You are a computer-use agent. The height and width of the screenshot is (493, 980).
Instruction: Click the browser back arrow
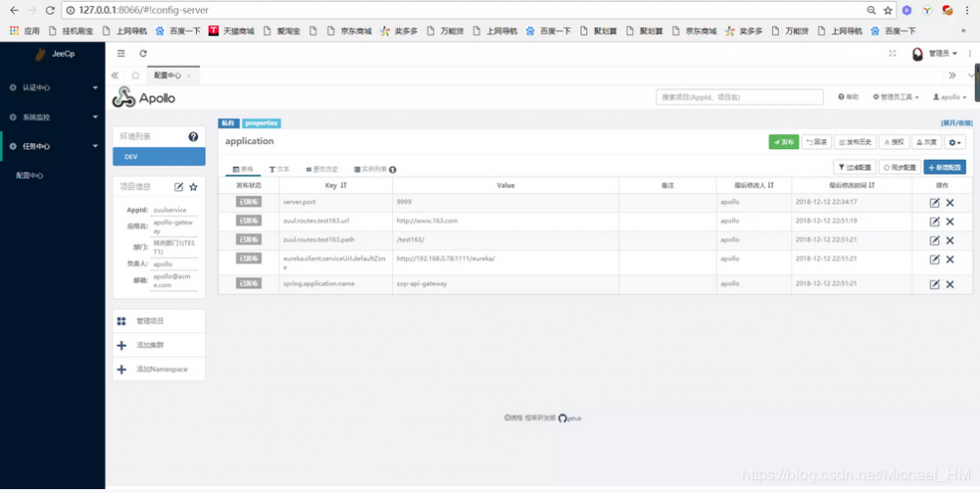(x=15, y=11)
